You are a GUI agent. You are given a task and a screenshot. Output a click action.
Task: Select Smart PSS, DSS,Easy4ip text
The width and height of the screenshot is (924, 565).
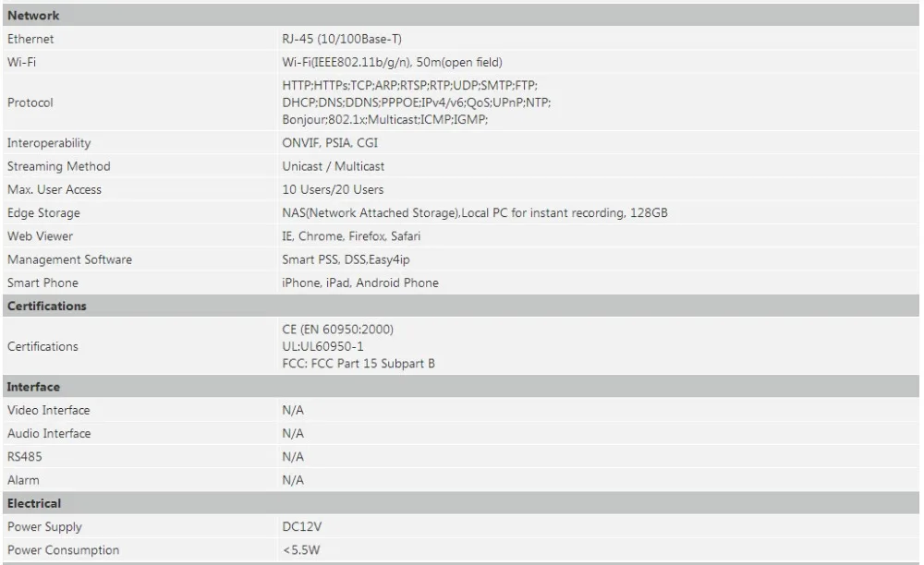click(x=346, y=259)
